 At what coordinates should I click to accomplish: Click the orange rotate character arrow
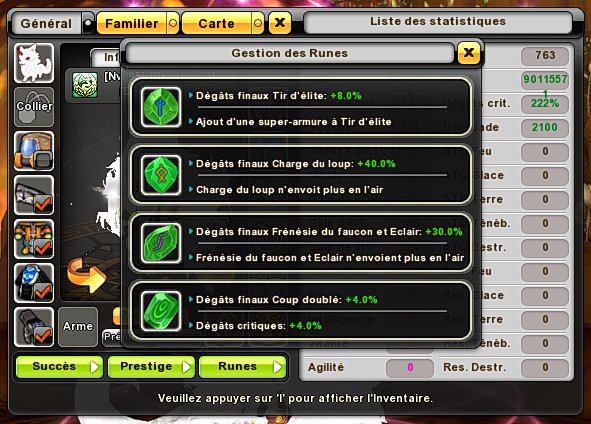click(86, 274)
